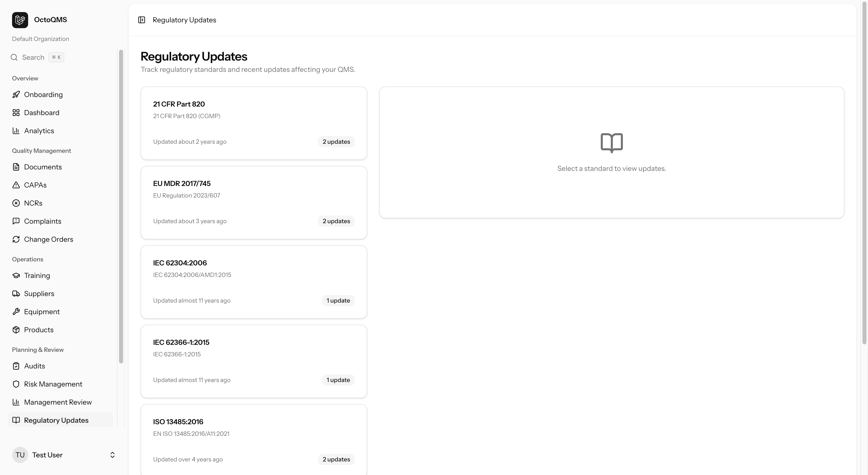
Task: Click the Audits clipboard icon
Action: click(16, 366)
